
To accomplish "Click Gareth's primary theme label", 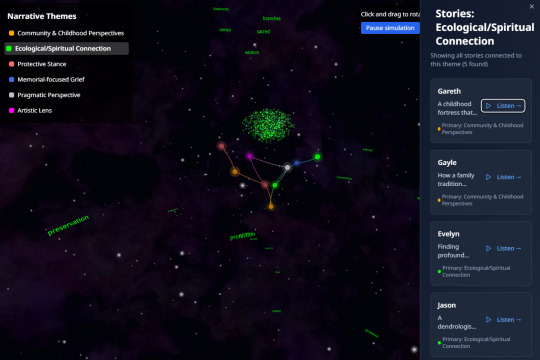I will [482, 129].
